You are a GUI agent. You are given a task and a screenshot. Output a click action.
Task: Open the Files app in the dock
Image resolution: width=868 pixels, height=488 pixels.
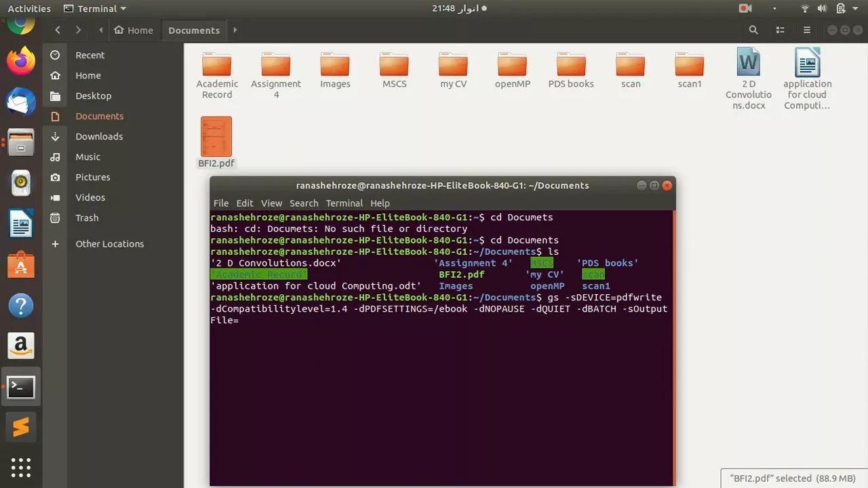pyautogui.click(x=21, y=143)
